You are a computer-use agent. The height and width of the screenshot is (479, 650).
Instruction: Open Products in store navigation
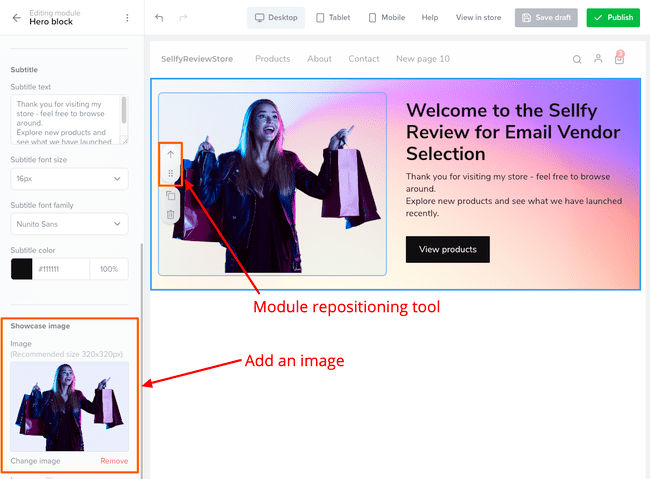pyautogui.click(x=272, y=59)
